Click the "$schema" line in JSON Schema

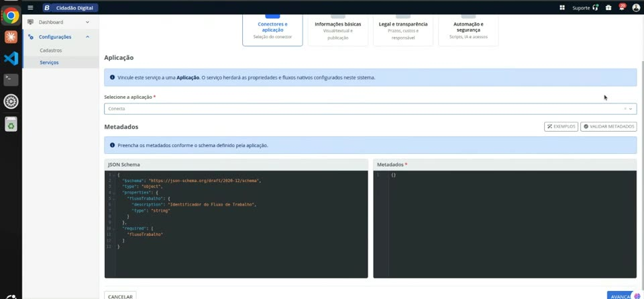pyautogui.click(x=191, y=181)
